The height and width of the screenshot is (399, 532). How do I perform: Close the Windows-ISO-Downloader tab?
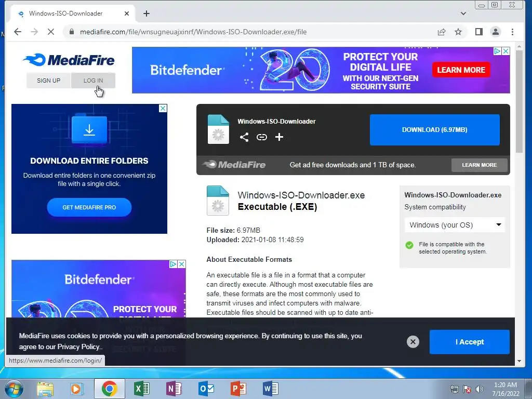pyautogui.click(x=127, y=14)
